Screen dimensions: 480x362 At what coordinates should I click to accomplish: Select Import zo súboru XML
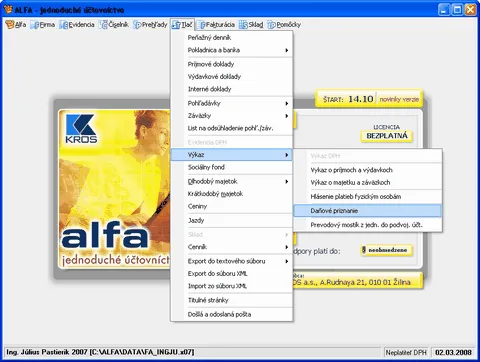coord(232,286)
